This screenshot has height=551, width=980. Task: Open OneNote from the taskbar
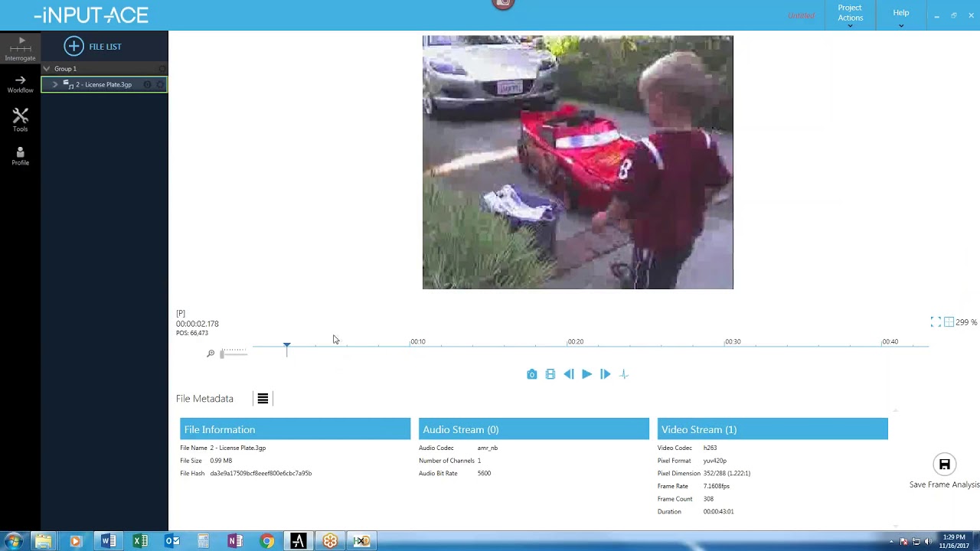pyautogui.click(x=235, y=541)
